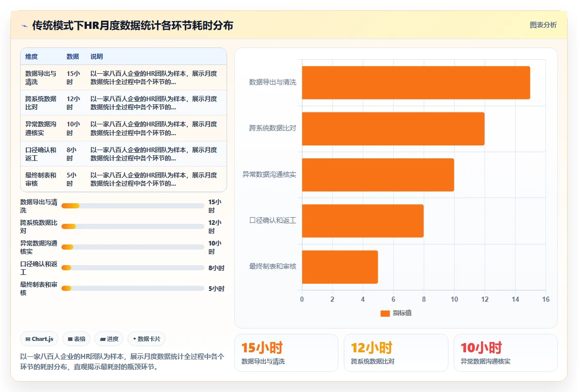Image resolution: width=578 pixels, height=392 pixels.
Task: Click progress label 最终制表和审核 in the progress list
Action: 39,289
